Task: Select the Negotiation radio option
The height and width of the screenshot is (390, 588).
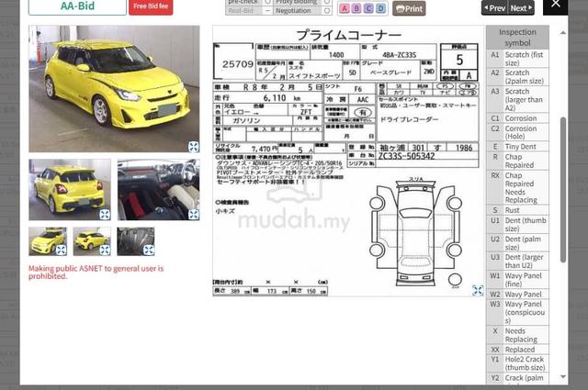Action: click(327, 11)
